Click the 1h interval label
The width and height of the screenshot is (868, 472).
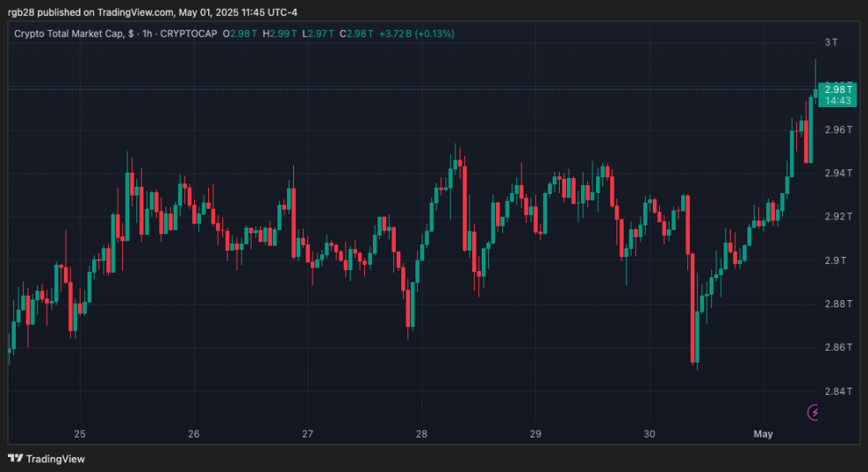tap(147, 34)
